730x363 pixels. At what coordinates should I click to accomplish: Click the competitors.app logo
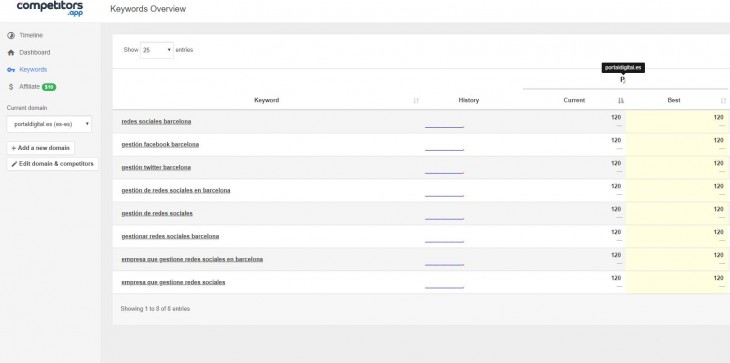(x=50, y=8)
